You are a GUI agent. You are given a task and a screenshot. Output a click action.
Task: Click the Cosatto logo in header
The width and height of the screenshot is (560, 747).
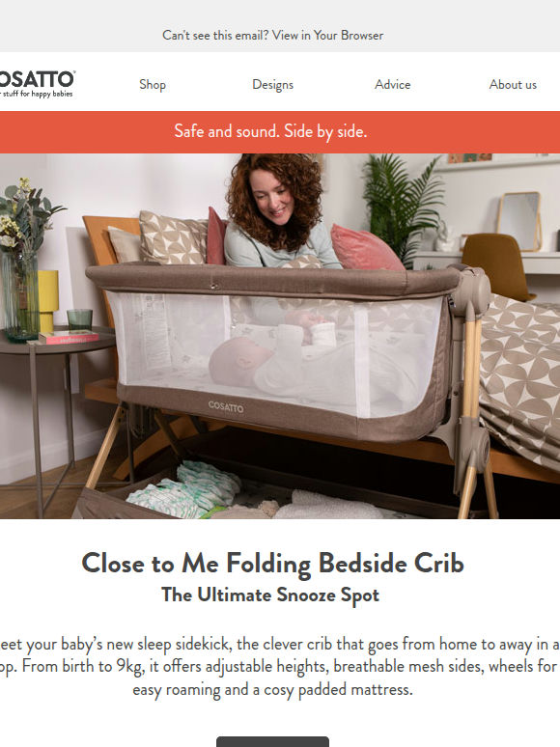[x=38, y=84]
